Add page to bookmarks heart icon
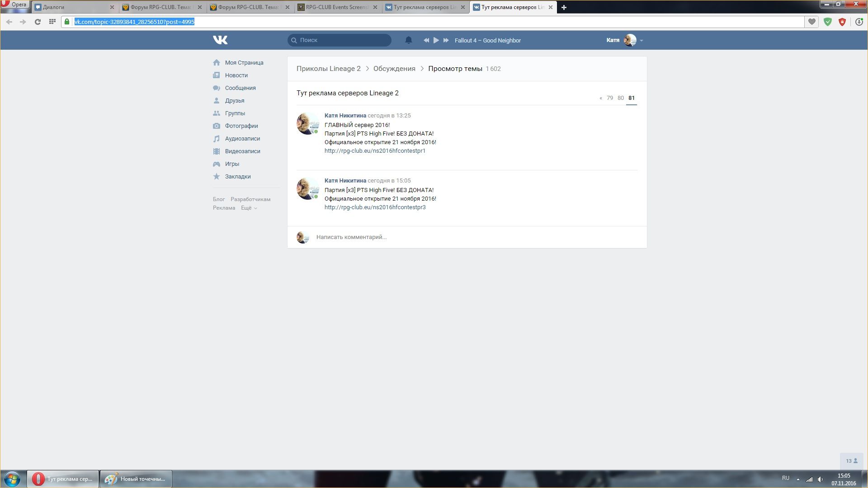868x488 pixels. (812, 22)
